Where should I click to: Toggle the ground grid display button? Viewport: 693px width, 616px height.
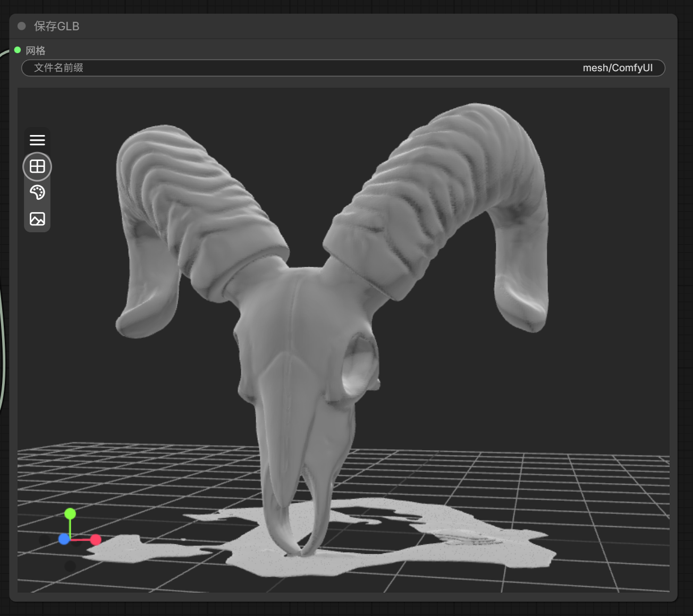tap(37, 167)
